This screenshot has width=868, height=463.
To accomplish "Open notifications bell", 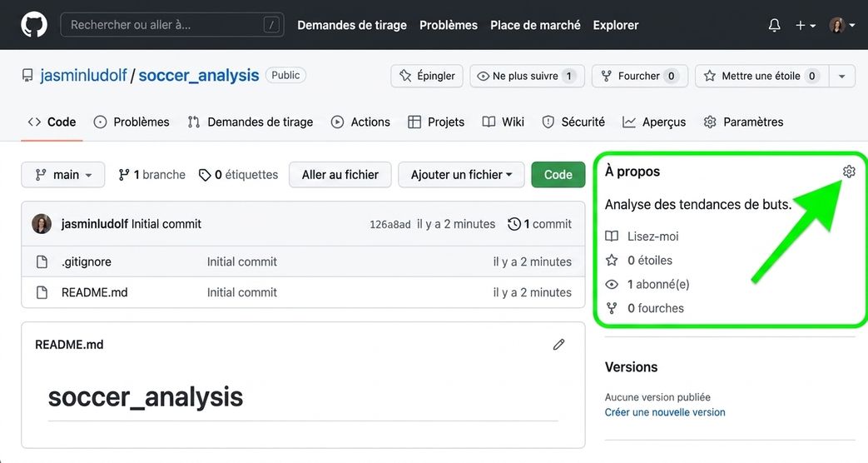I will pyautogui.click(x=775, y=25).
